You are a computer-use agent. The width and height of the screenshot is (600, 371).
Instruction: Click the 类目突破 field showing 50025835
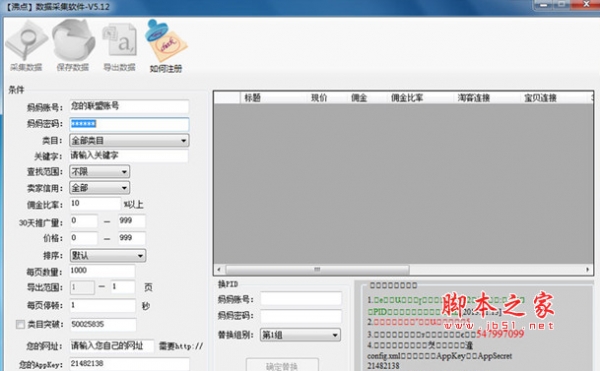103,324
